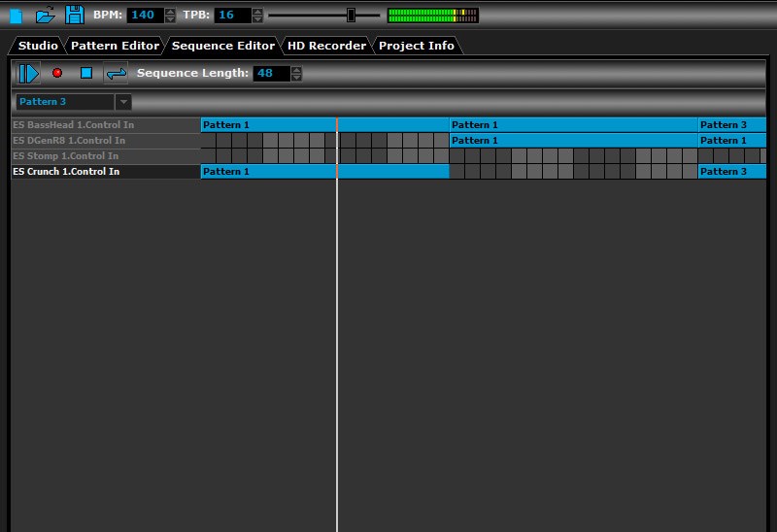Click the Pattern 3 combo box text
This screenshot has height=532, width=777.
(65, 102)
